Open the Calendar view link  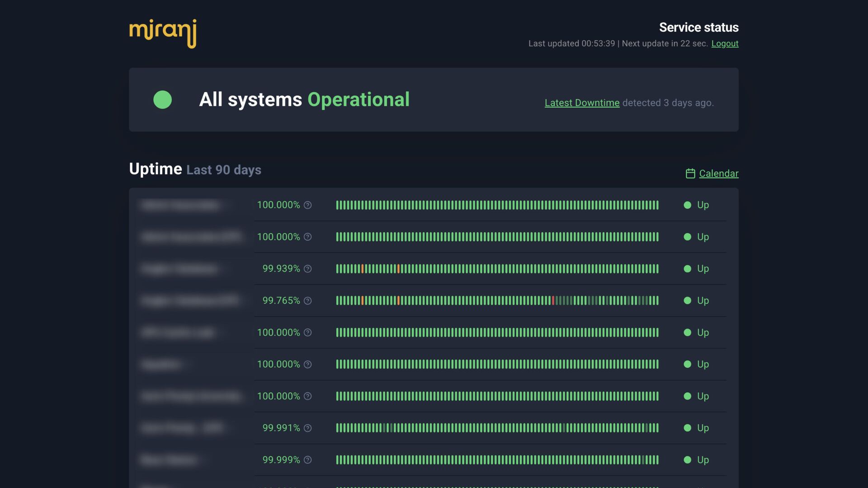(x=718, y=174)
